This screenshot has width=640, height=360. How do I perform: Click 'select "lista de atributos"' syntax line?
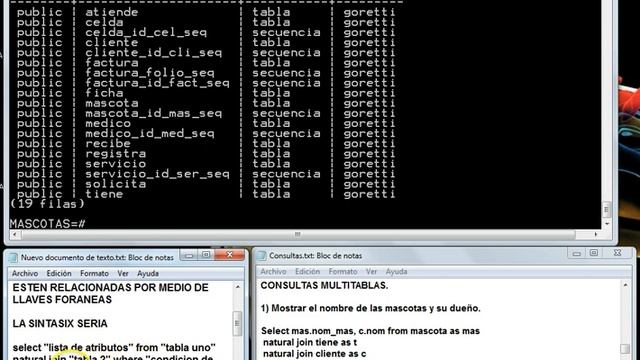[114, 348]
